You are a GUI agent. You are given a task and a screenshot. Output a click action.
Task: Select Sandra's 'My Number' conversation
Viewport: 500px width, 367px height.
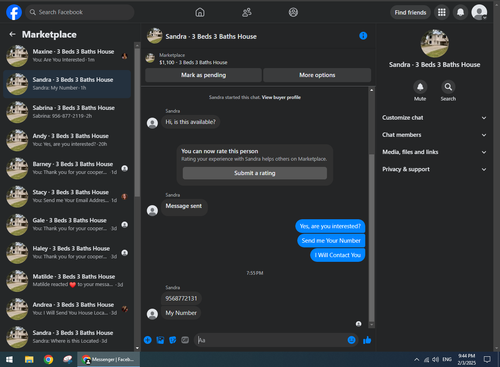[67, 84]
